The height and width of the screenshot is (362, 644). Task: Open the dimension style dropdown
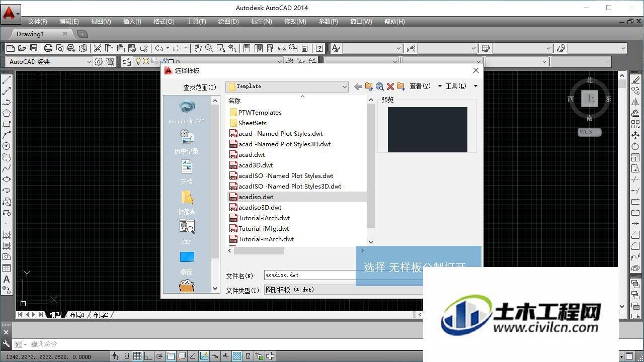447,48
